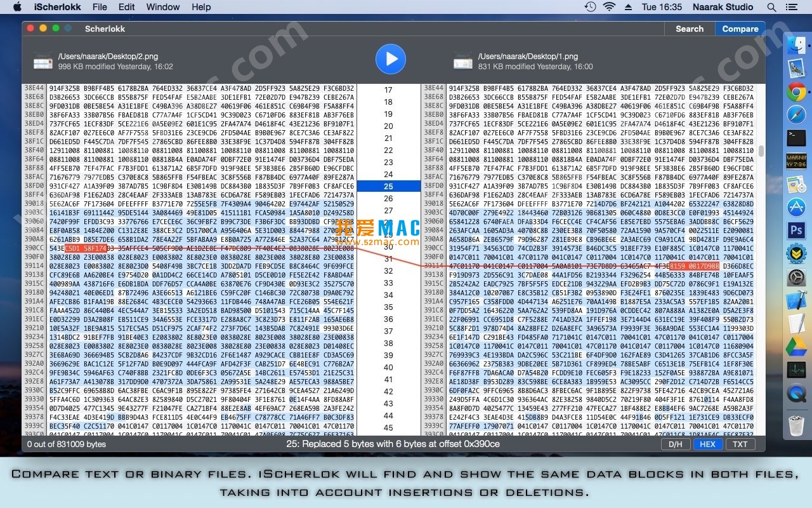This screenshot has width=812, height=508.
Task: Click offset 39018 in the right pane
Action: tap(434, 203)
